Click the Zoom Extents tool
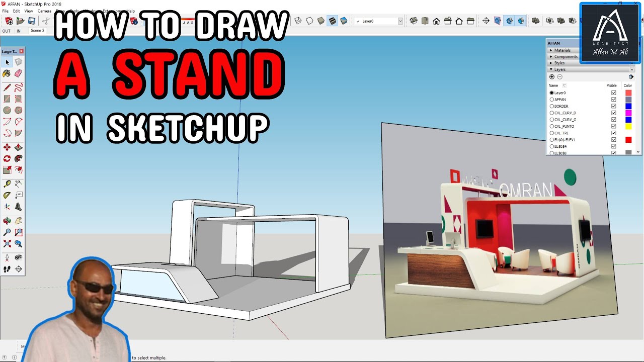Screen dimensions: 644x362 (x=7, y=244)
